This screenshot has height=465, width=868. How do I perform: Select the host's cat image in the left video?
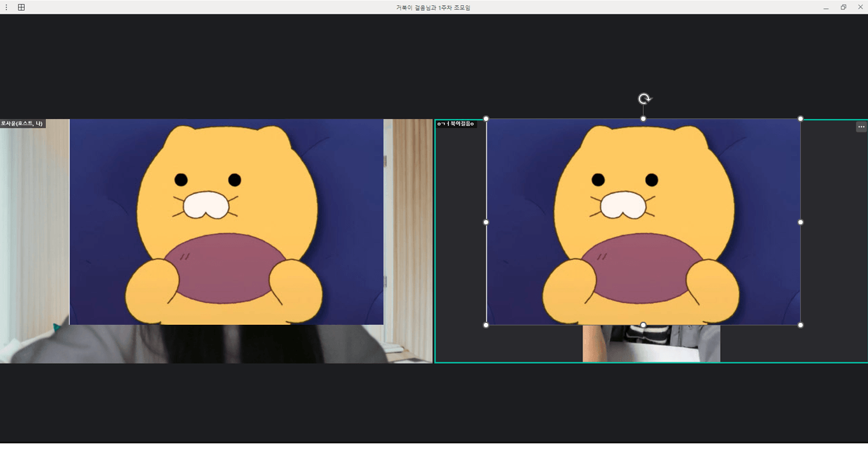(226, 222)
